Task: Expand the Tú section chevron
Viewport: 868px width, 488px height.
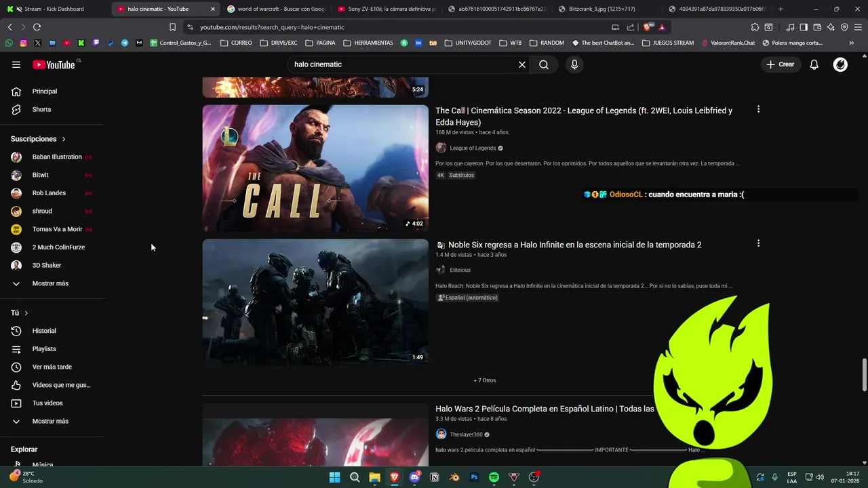Action: click(x=26, y=313)
